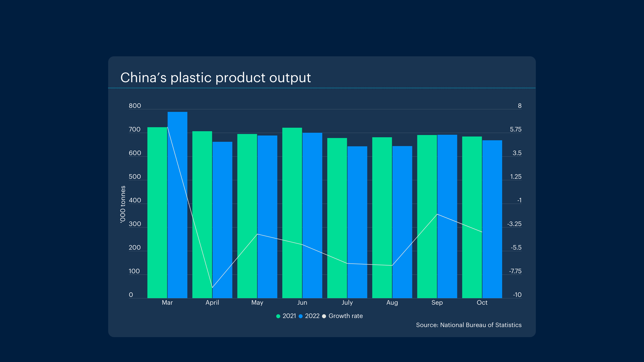Click the green 2021 legend dot
The image size is (644, 362).
278,316
